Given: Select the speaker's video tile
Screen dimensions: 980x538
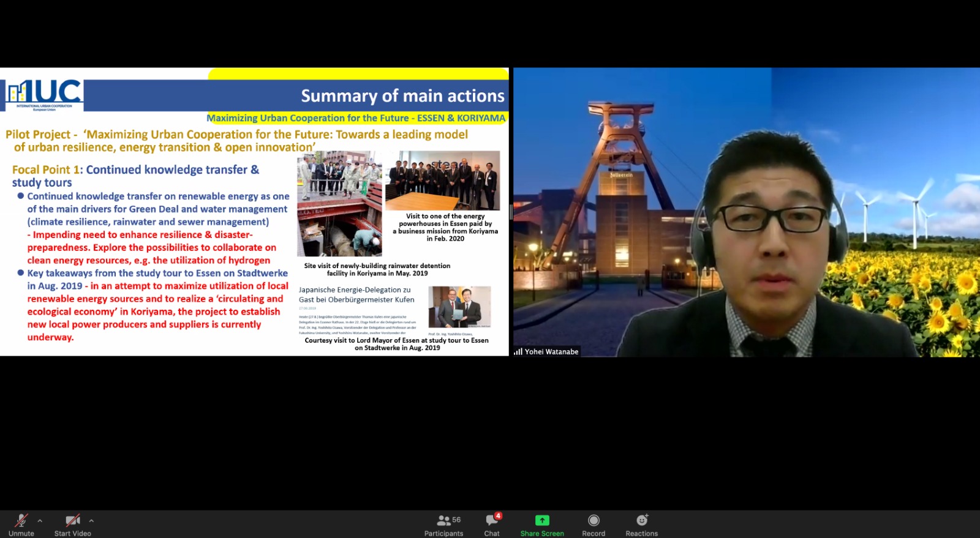Looking at the screenshot, I should pyautogui.click(x=746, y=212).
